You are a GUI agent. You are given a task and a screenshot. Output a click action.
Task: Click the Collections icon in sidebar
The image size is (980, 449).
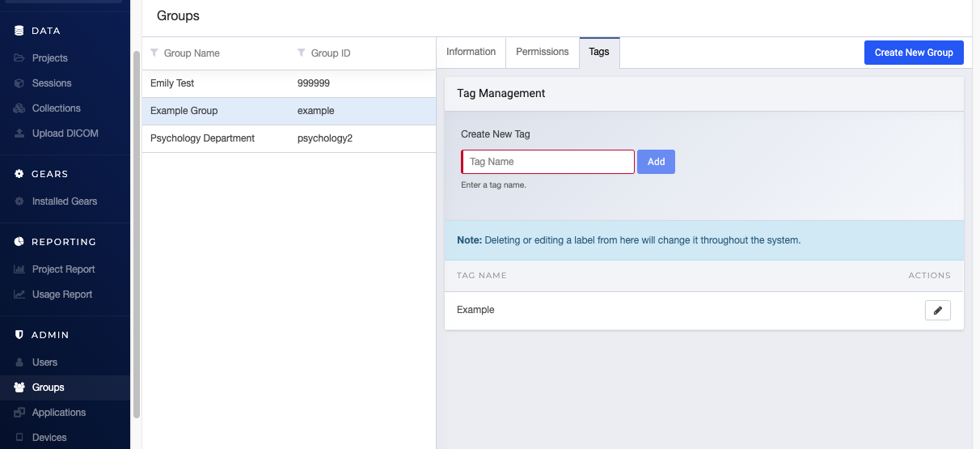tap(19, 108)
